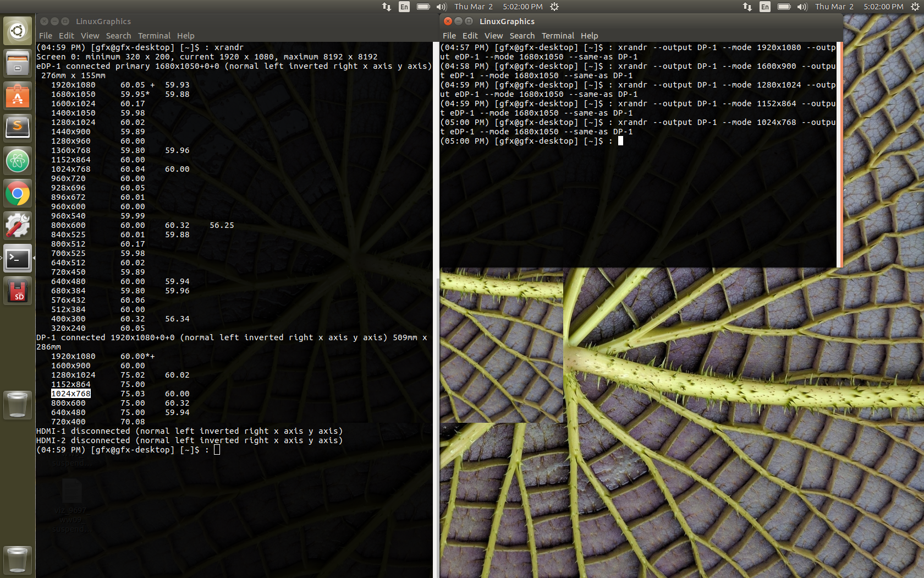Open the Search menu in right terminal
The image size is (924, 578).
[x=522, y=36]
